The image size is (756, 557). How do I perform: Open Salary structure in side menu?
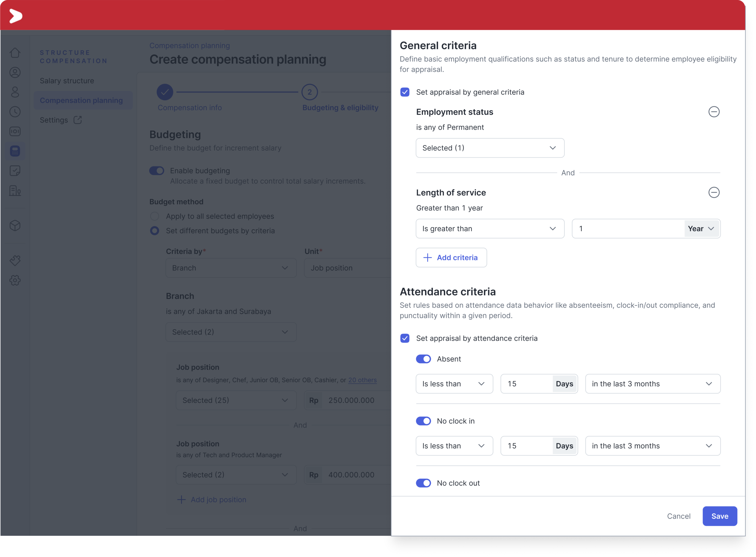pos(67,81)
